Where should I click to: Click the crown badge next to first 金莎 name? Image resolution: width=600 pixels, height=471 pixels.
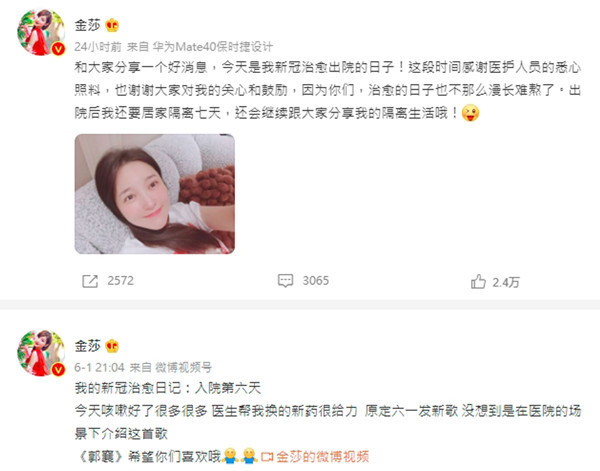[x=112, y=25]
